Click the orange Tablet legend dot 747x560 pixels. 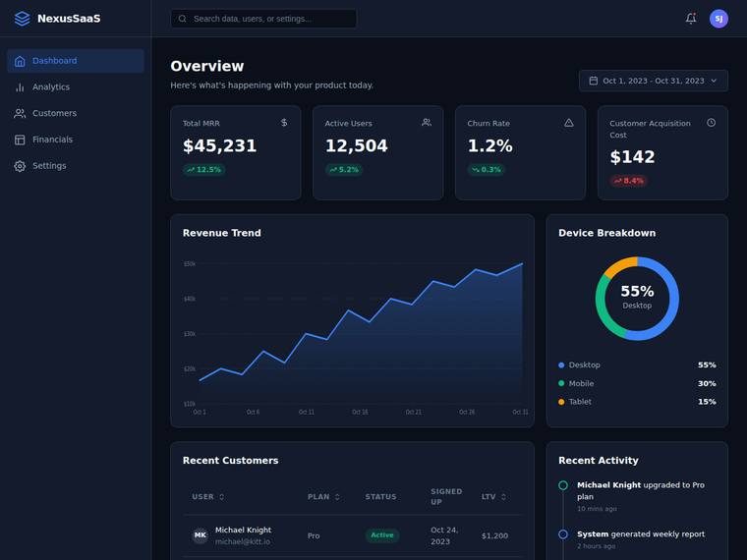[x=561, y=402]
